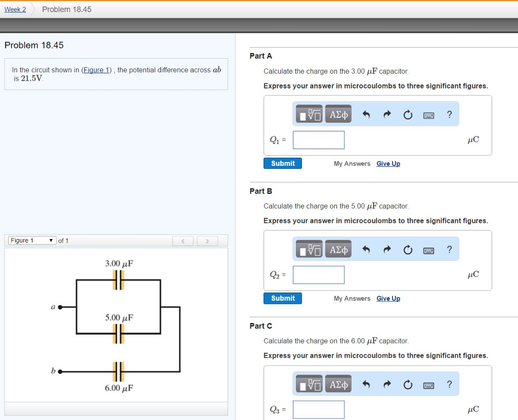Screen dimensions: 518x420
Task: Redo an edit in Part A answer box
Action: tap(386, 114)
